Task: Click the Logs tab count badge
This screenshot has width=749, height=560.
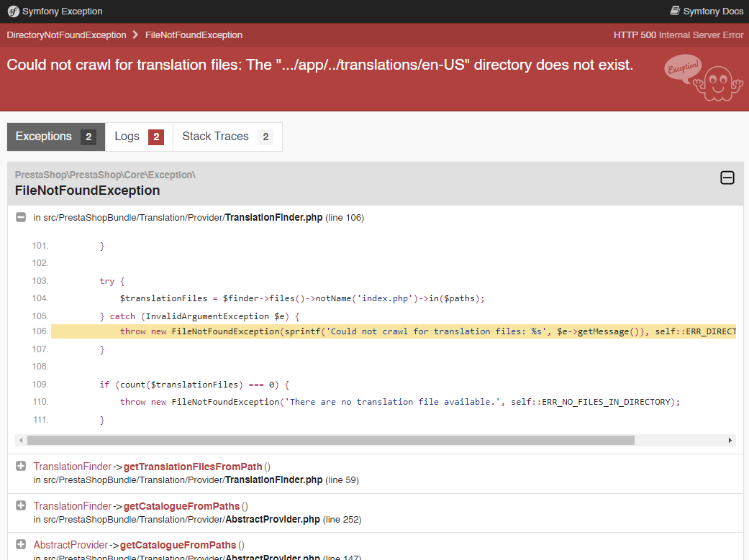Action: [x=156, y=137]
